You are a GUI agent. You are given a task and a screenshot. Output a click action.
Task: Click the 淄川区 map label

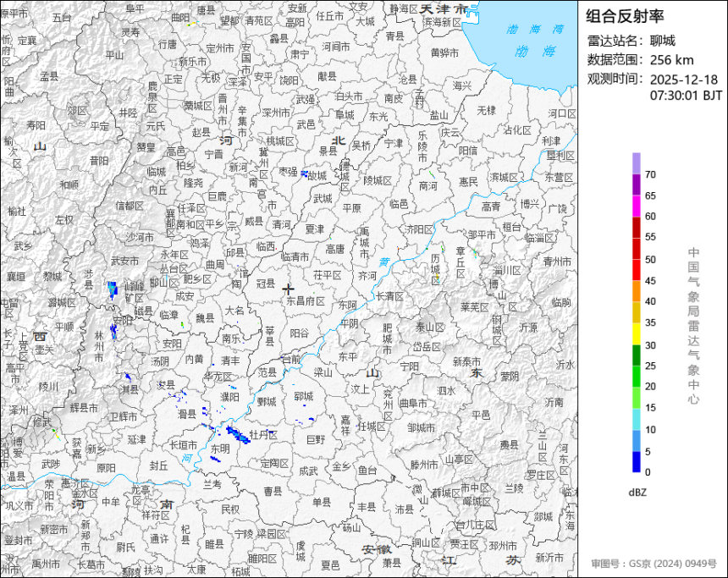507,270
